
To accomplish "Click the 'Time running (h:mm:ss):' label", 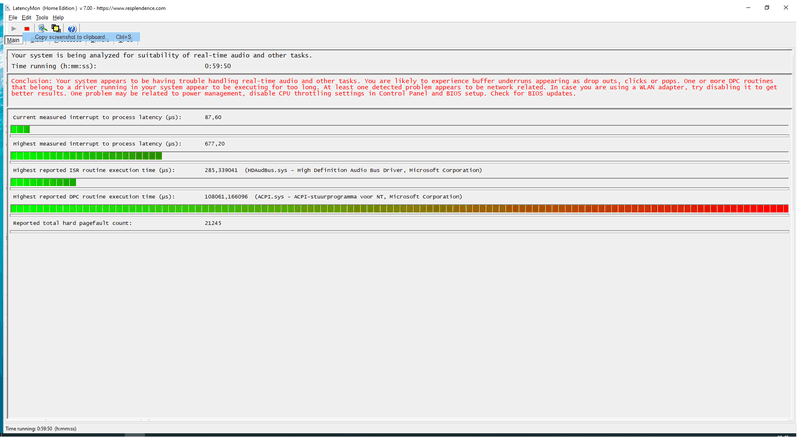I will [54, 66].
